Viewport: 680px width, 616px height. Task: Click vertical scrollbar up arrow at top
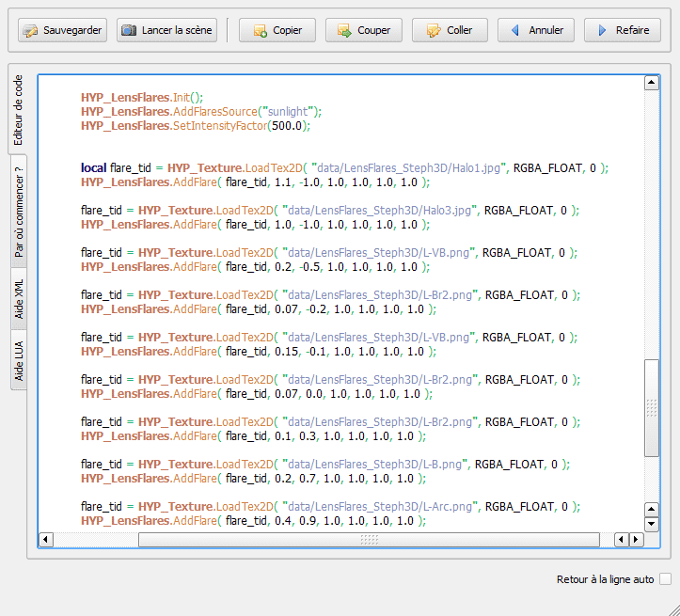(x=652, y=83)
